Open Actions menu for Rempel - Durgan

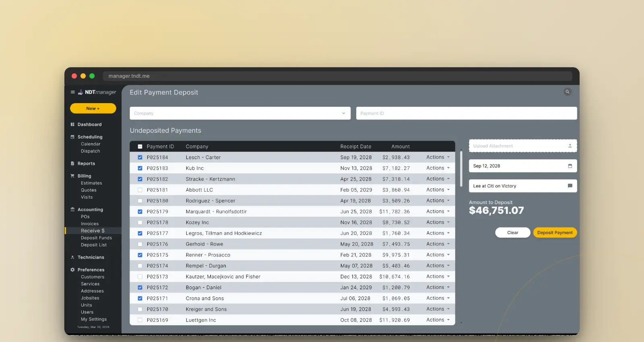[x=438, y=266]
